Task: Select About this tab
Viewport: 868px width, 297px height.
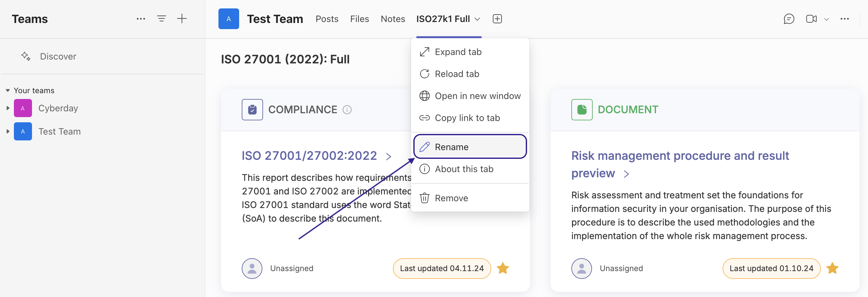Action: click(x=470, y=169)
